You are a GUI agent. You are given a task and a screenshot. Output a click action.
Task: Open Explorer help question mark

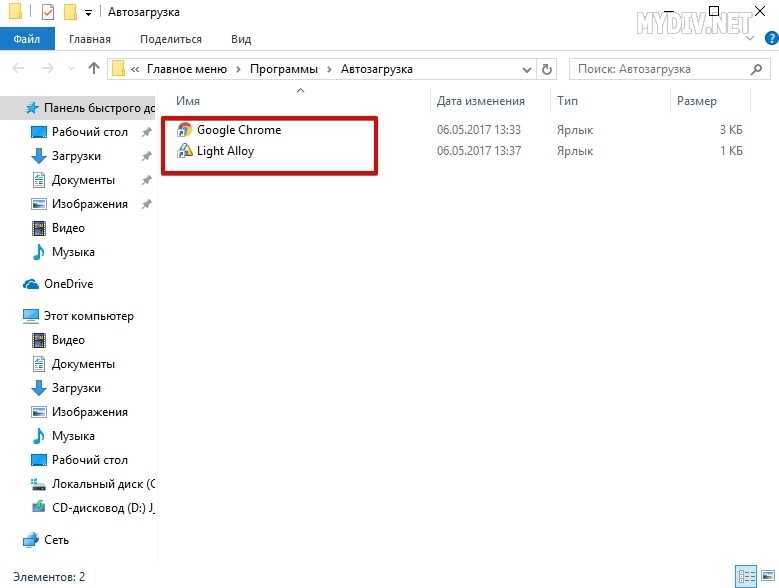772,39
